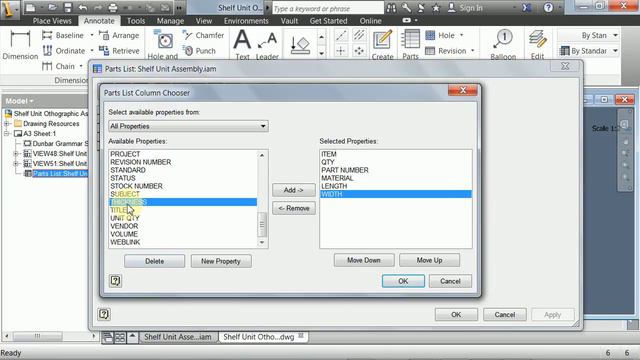Choose the Ordinate dimension tool
The height and width of the screenshot is (360, 640).
tap(64, 51)
